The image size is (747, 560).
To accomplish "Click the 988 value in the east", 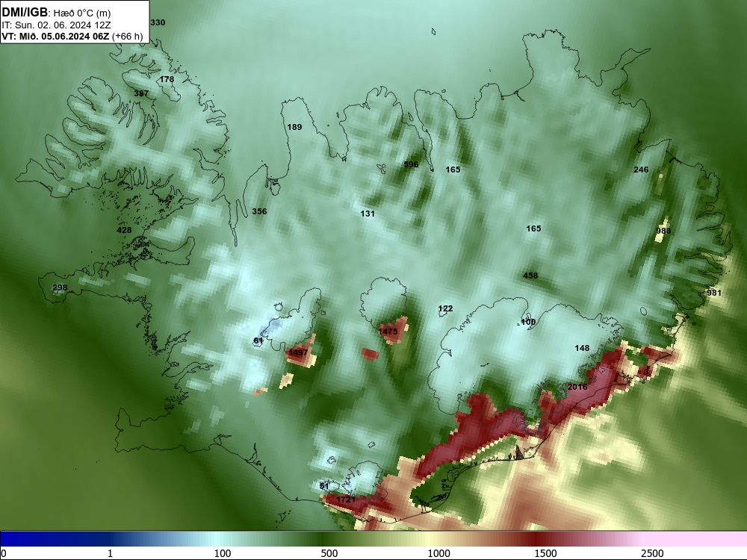I will [x=663, y=231].
